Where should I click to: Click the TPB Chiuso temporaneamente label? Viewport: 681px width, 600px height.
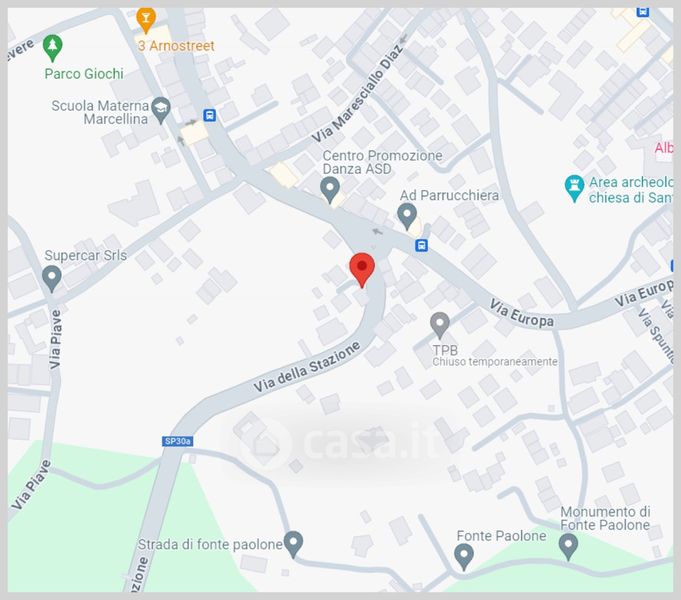tap(495, 356)
